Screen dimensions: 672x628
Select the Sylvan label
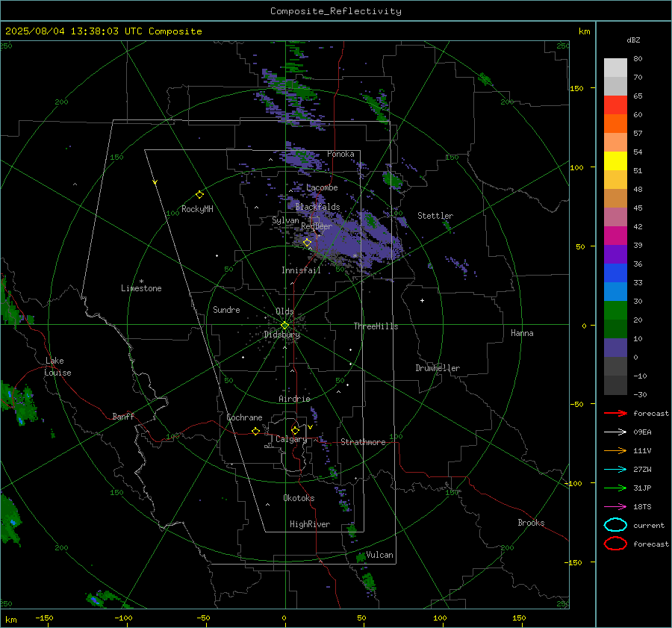pyautogui.click(x=285, y=221)
